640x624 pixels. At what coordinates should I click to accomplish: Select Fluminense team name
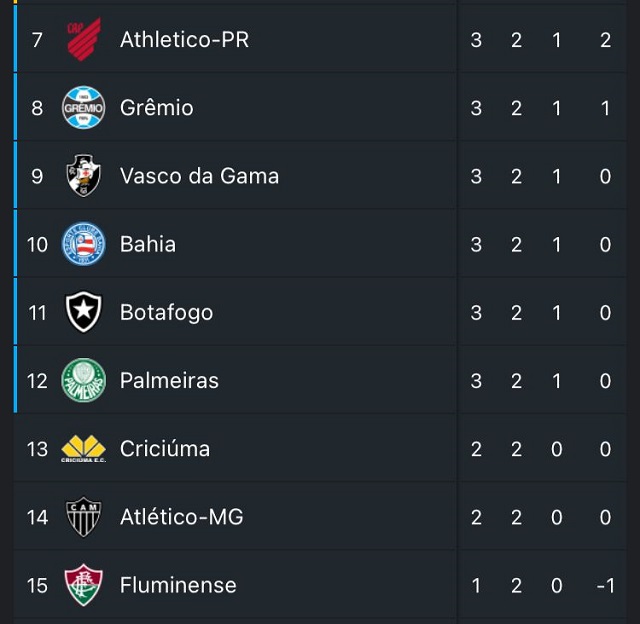coord(178,585)
